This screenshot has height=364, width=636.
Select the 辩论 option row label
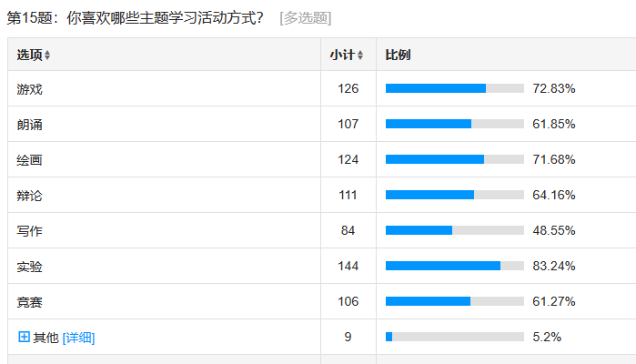29,196
